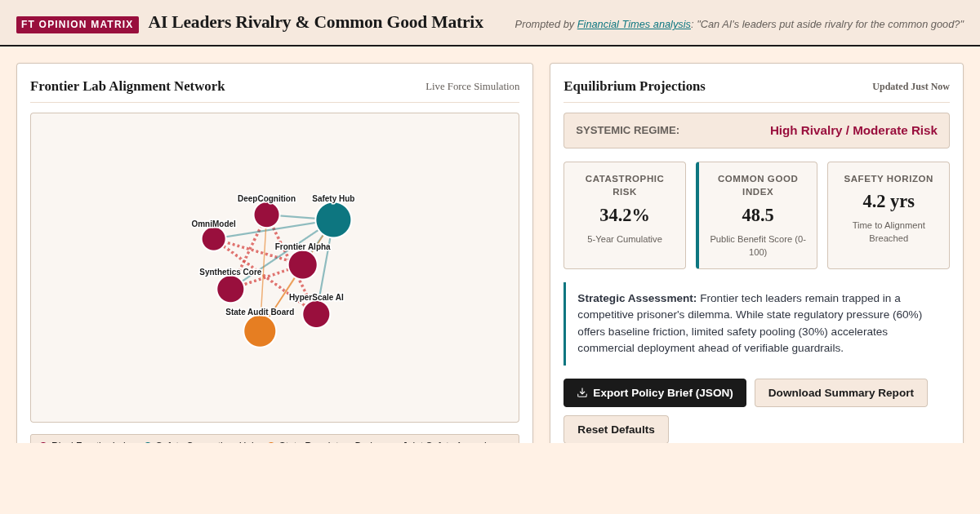Click Export Policy Brief (JSON) button
The width and height of the screenshot is (980, 514).
655,392
